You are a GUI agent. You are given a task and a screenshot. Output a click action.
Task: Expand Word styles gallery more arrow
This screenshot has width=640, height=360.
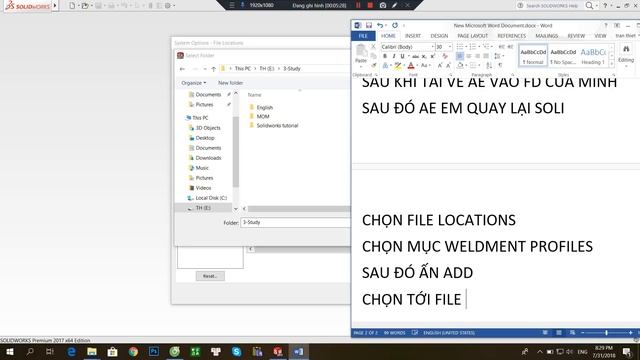(611, 64)
